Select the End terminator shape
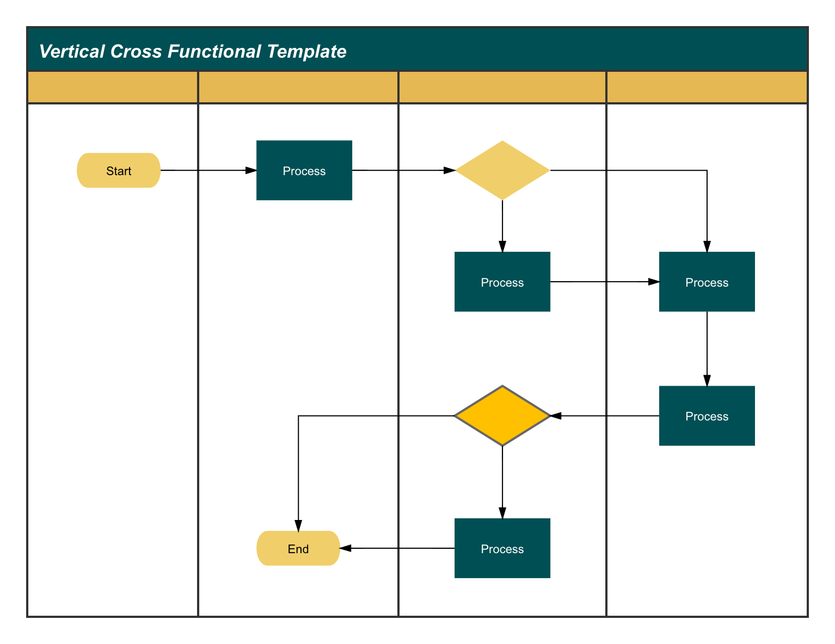 pos(298,548)
